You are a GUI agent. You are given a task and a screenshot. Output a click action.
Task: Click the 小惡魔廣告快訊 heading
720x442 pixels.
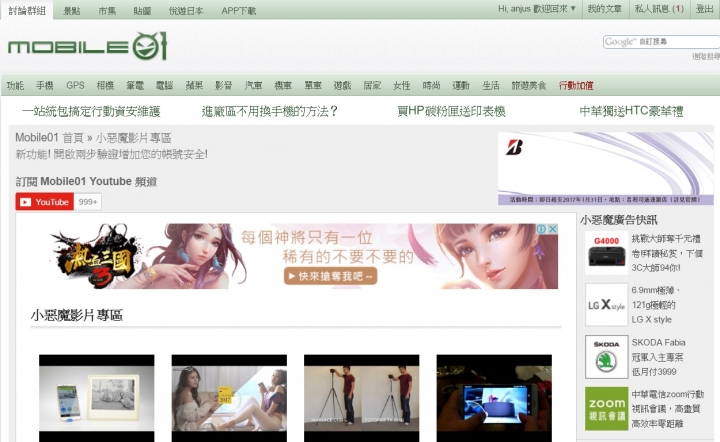click(x=619, y=220)
